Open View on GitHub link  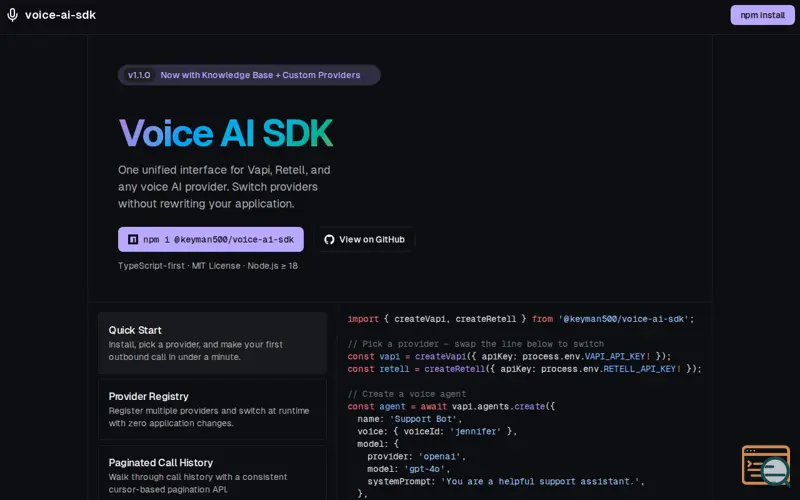[x=364, y=239]
